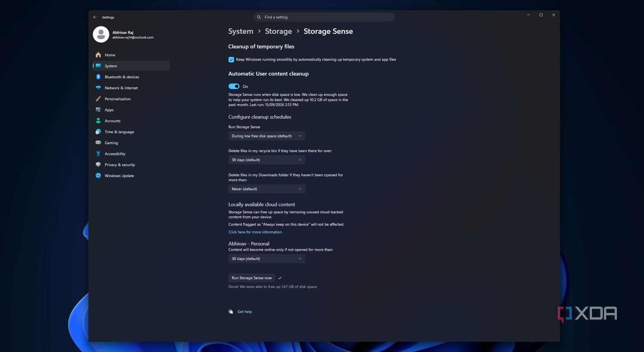Click the user profile avatar picture

pos(101,34)
